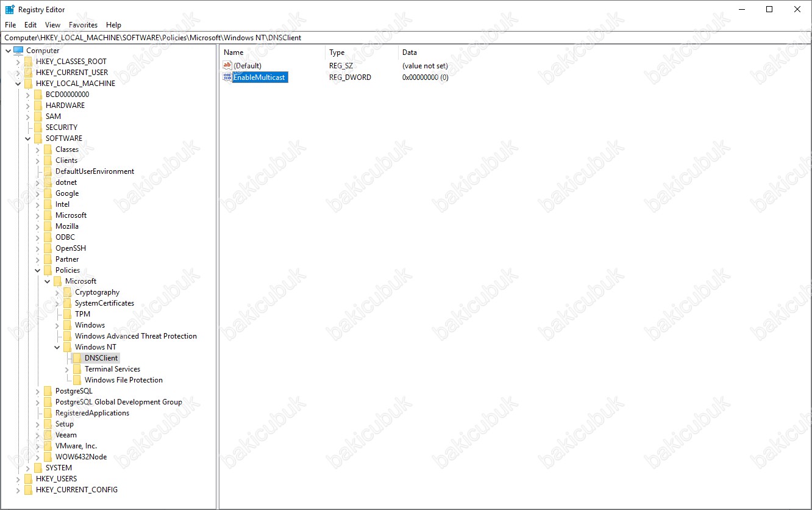The height and width of the screenshot is (510, 812).
Task: Open the Favorites menu
Action: tap(83, 25)
